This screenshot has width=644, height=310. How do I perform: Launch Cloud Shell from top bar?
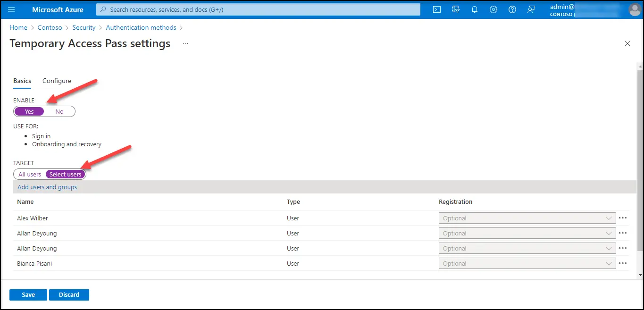(437, 9)
